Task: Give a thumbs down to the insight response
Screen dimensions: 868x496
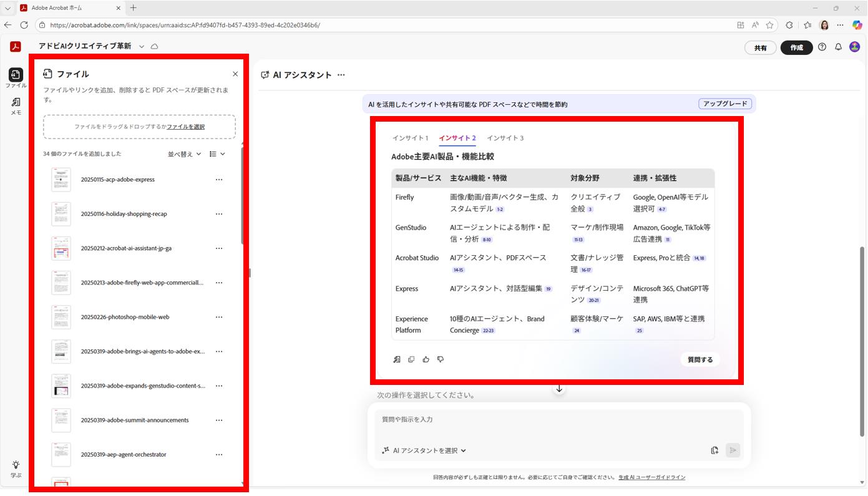Action: click(440, 359)
